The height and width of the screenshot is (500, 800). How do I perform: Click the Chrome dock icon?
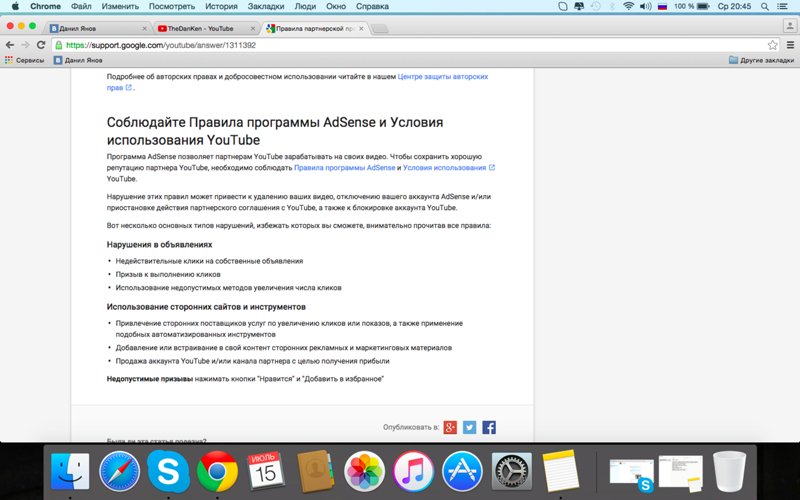point(217,471)
